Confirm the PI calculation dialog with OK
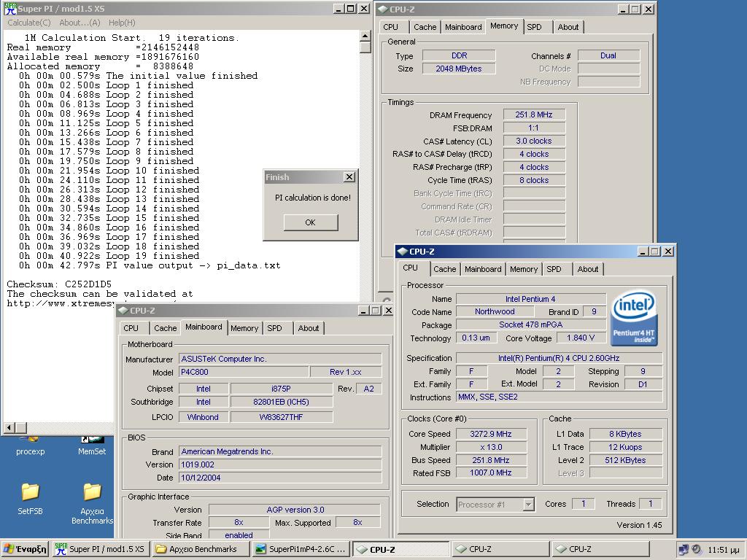The height and width of the screenshot is (560, 747). click(x=311, y=222)
